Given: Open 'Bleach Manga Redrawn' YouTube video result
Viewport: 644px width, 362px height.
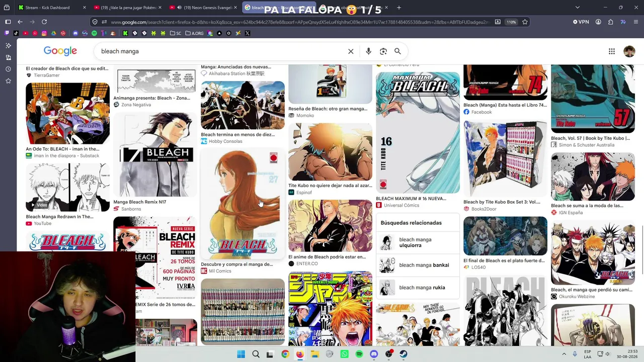Looking at the screenshot, I should 67,188.
